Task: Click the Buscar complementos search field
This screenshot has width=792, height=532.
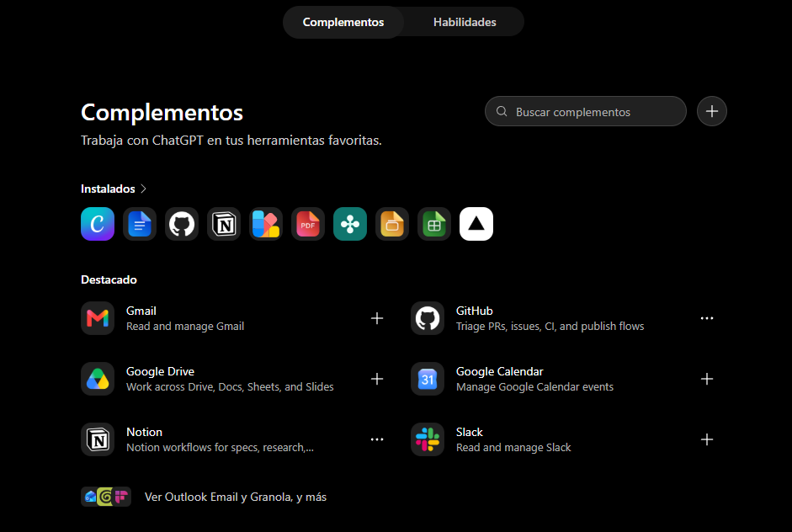Action: (x=586, y=112)
